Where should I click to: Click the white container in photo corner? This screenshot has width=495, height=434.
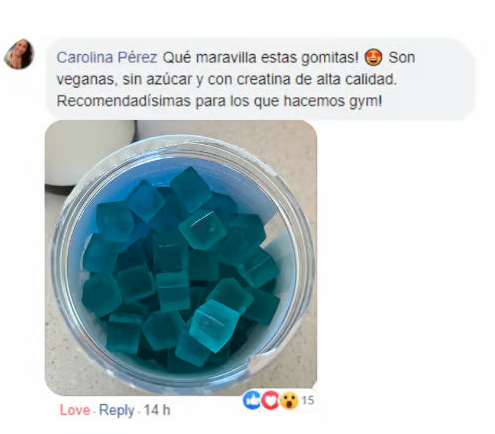(x=90, y=152)
